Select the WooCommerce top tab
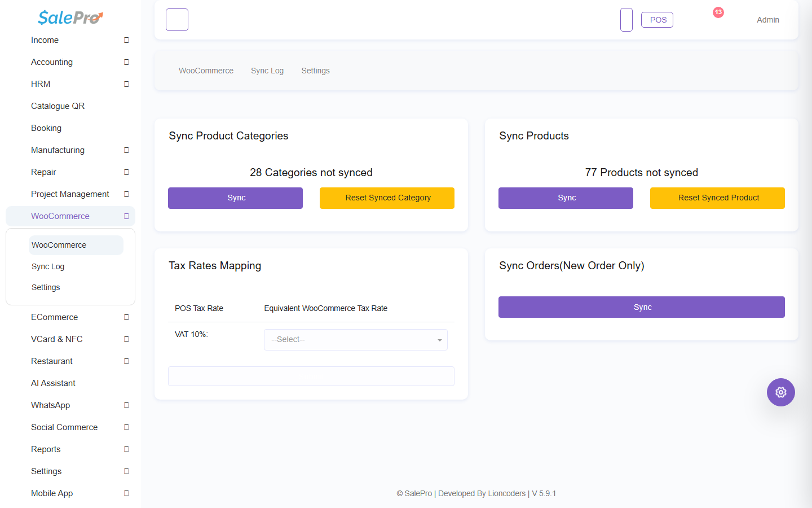The height and width of the screenshot is (508, 812). pos(206,71)
